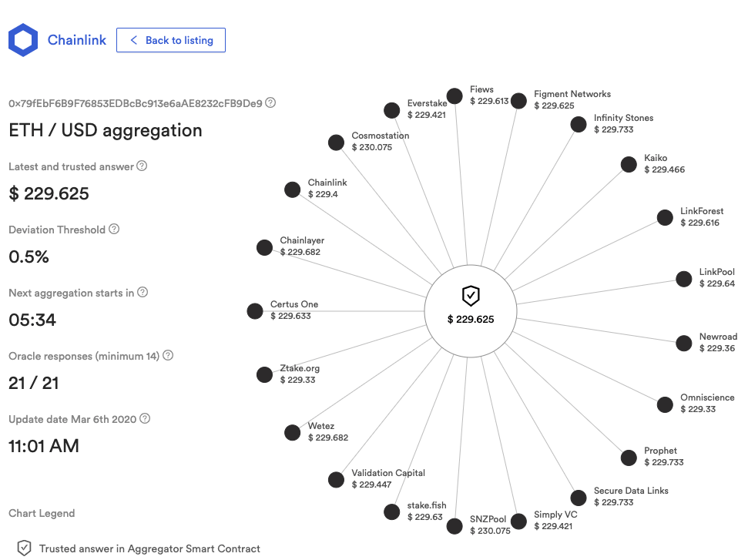Select the Secure Data Links oracle node
The height and width of the screenshot is (560, 748).
tap(579, 498)
